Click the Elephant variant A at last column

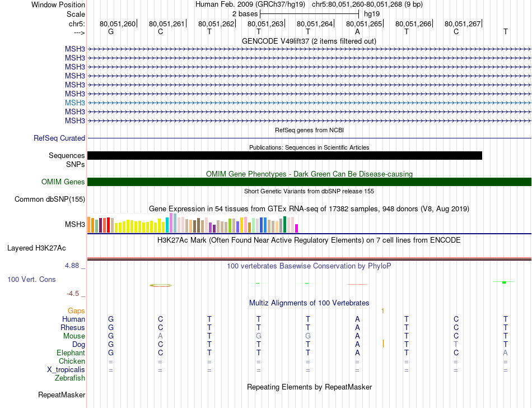click(505, 353)
